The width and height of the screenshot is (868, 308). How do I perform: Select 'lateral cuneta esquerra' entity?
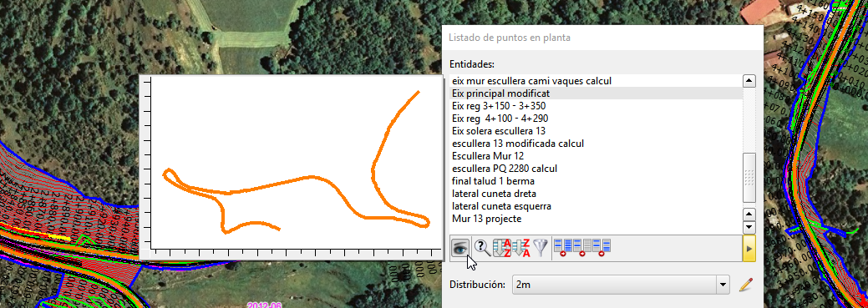pyautogui.click(x=596, y=206)
